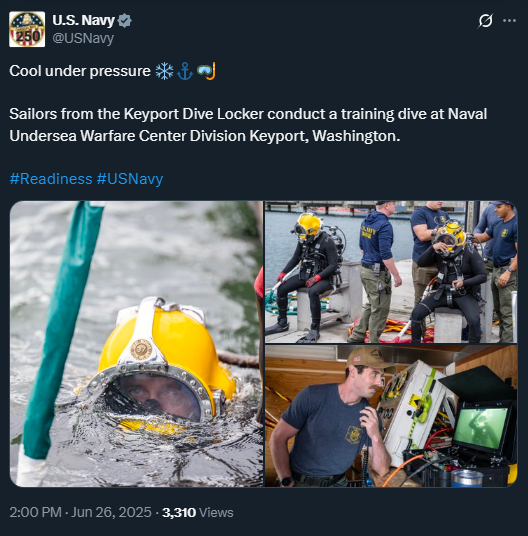Click the snowflake emoji in the post
The image size is (528, 536).
(x=164, y=71)
